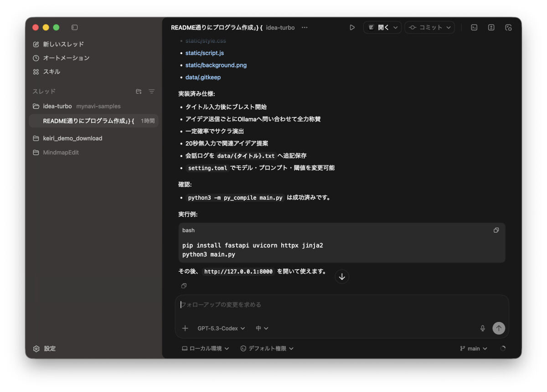Open the コミット dropdown

(429, 27)
